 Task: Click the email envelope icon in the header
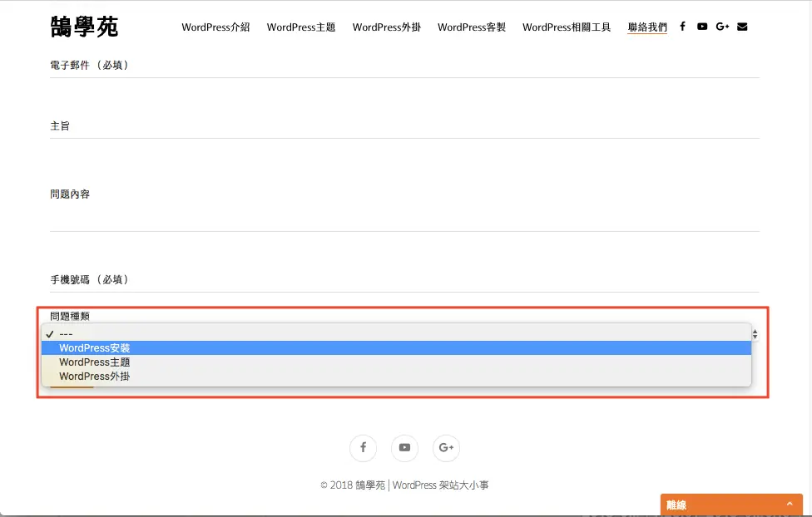pos(742,27)
